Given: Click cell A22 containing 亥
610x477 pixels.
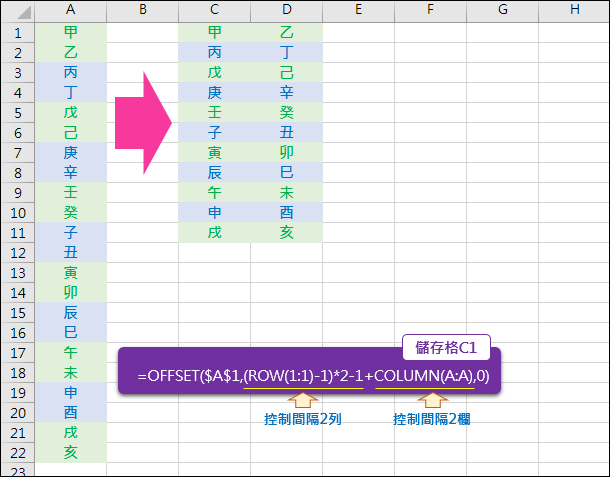Looking at the screenshot, I should [70, 453].
